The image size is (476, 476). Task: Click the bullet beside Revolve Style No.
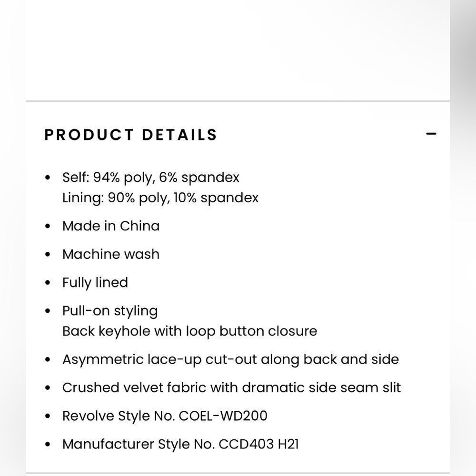click(x=47, y=416)
